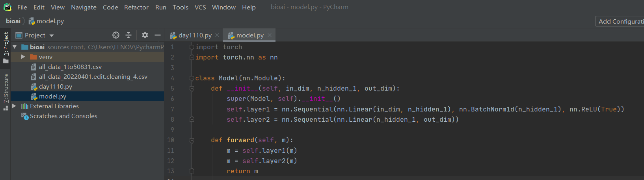Click the bioai breadcrumb in navigation bar
Viewport: 644px width, 180px height.
pos(13,21)
